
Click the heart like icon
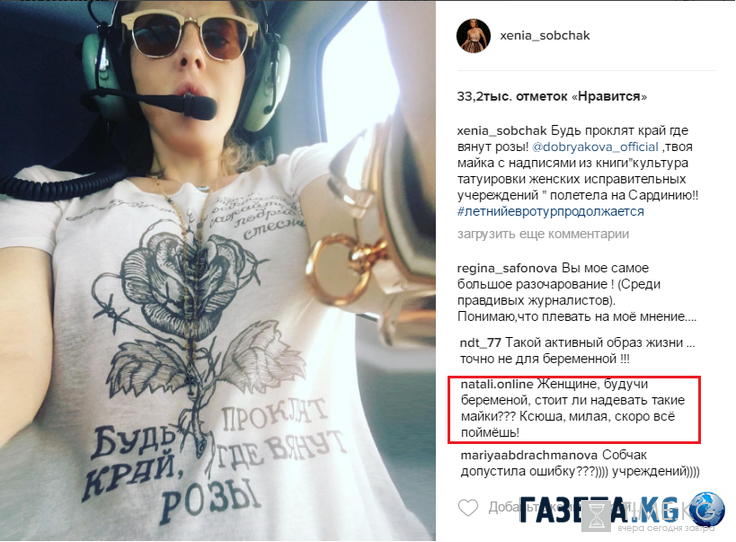pyautogui.click(x=468, y=508)
